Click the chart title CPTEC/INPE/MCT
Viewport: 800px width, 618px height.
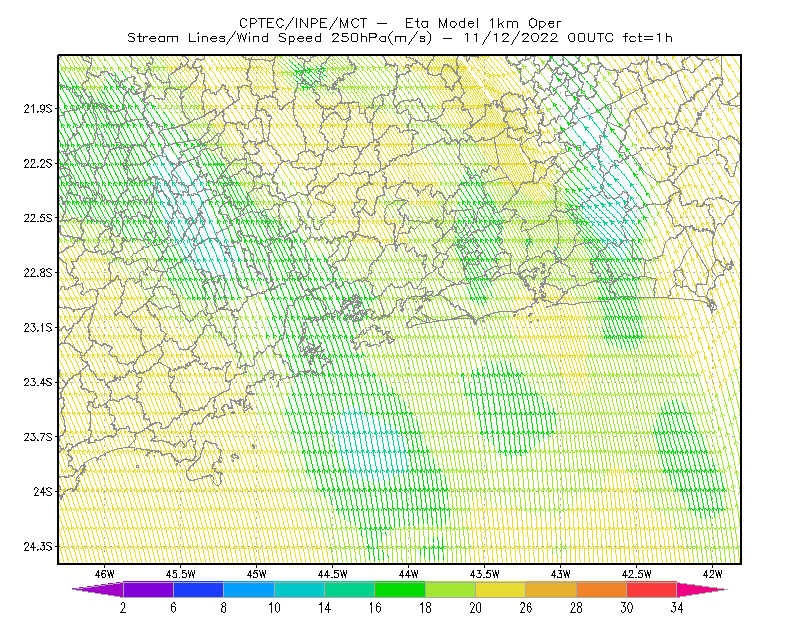pyautogui.click(x=303, y=23)
